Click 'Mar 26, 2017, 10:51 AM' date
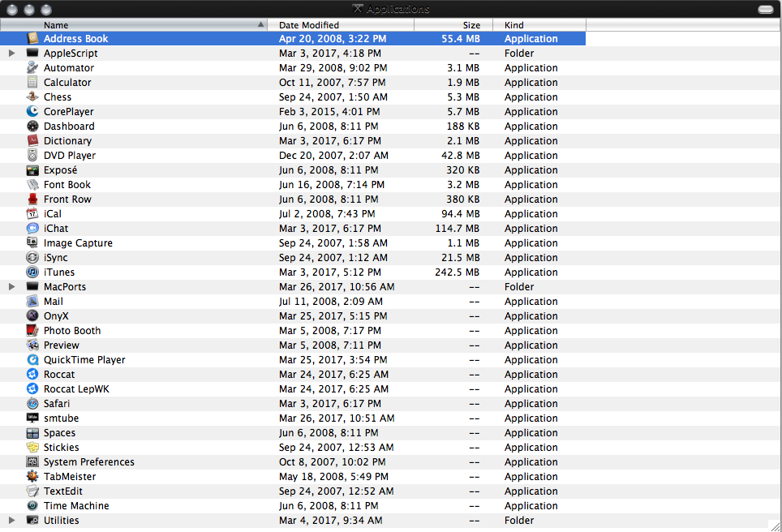This screenshot has width=782, height=532. [x=337, y=418]
